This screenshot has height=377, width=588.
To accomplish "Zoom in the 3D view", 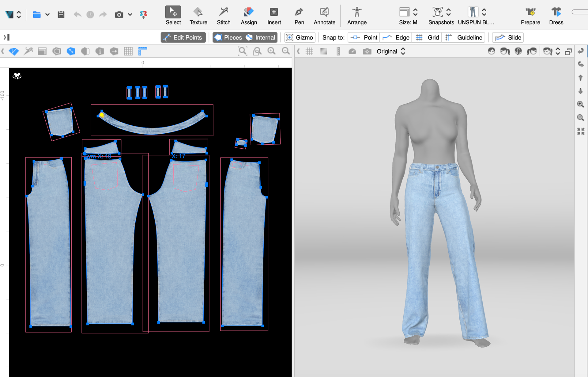I will click(x=580, y=104).
